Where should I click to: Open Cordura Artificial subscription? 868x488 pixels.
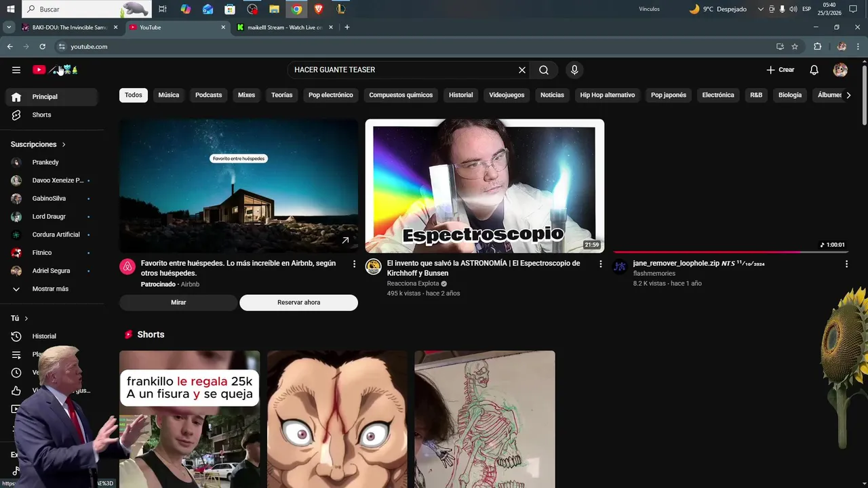[x=52, y=235]
